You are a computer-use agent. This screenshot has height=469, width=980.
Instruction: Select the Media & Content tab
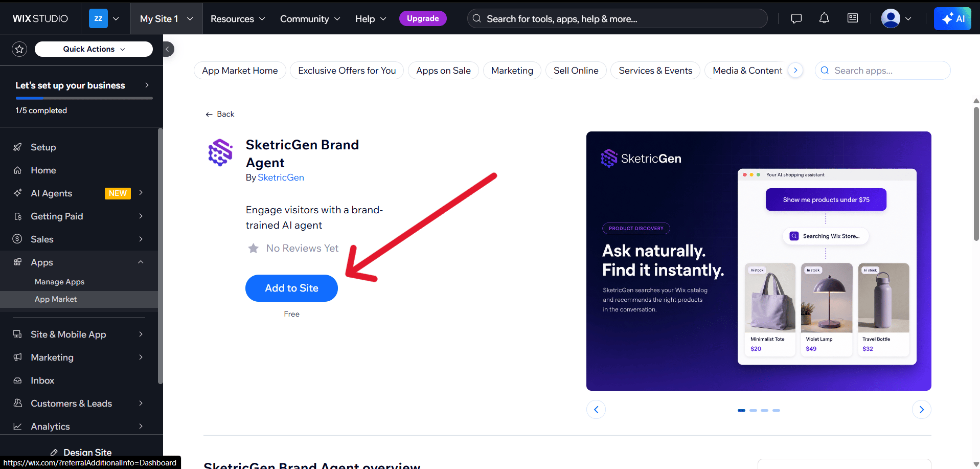coord(747,71)
